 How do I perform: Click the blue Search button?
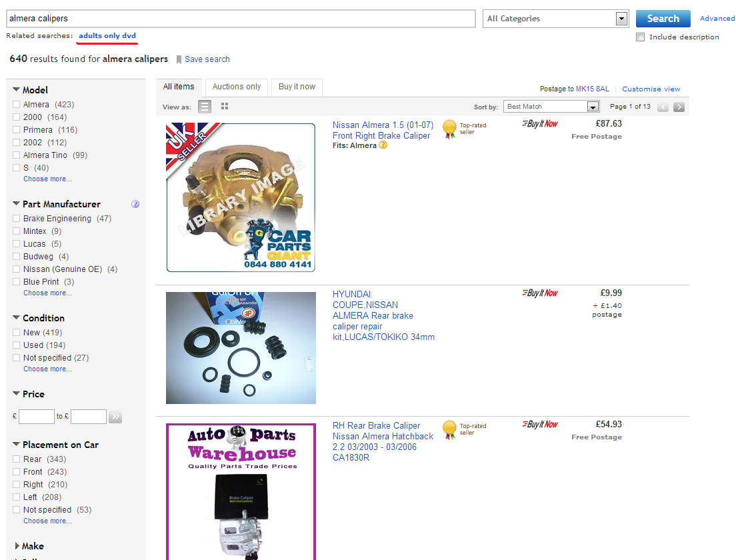[x=663, y=19]
